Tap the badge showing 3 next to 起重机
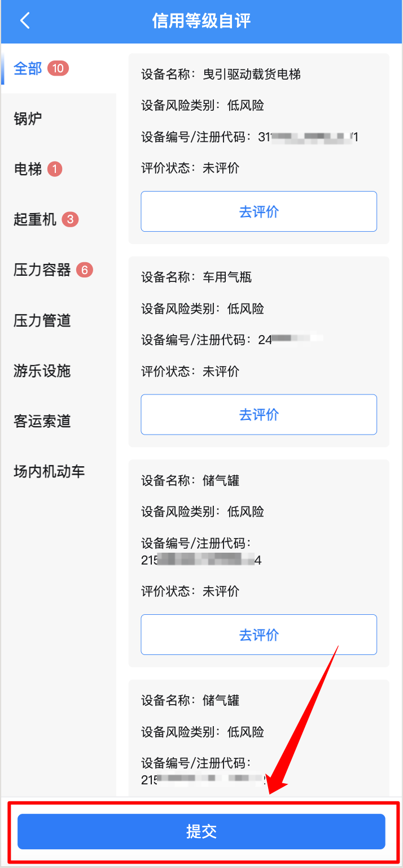The image size is (403, 868). 72,219
